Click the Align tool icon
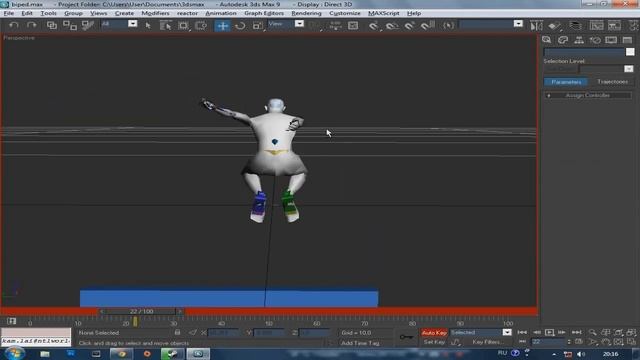 554,26
